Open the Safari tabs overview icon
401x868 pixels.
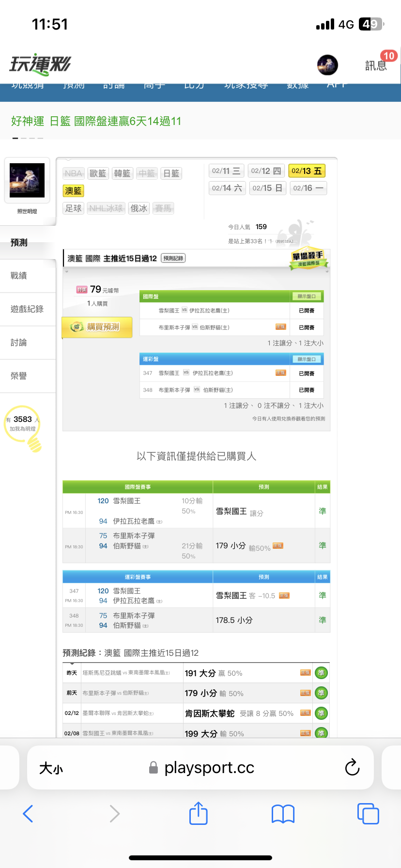click(x=368, y=814)
